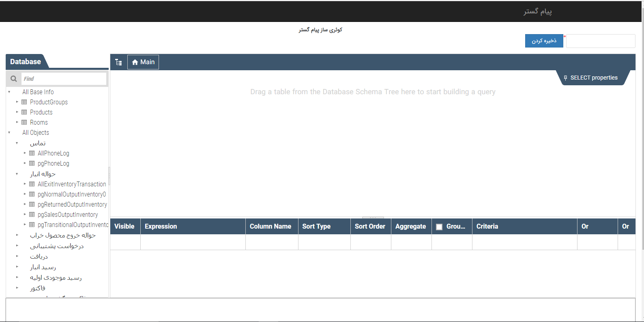Click the پیام گستر brand link
The width and height of the screenshot is (644, 322).
(537, 11)
